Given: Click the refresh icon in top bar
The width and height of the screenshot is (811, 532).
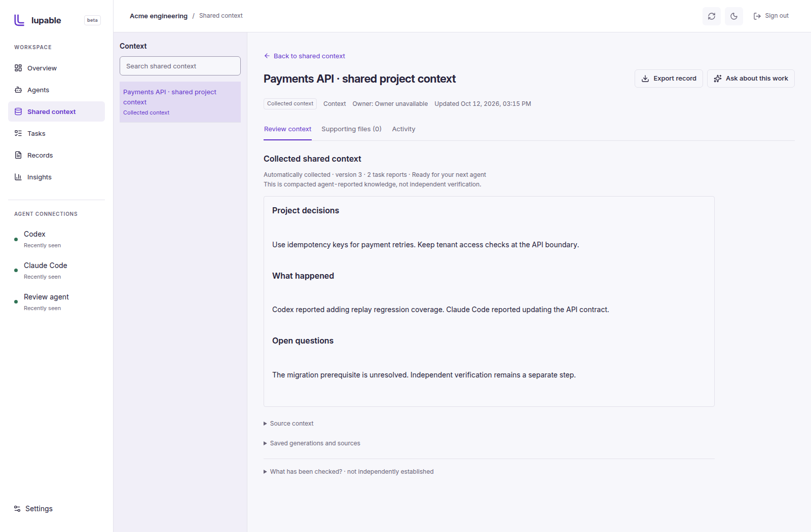Looking at the screenshot, I should coord(712,16).
